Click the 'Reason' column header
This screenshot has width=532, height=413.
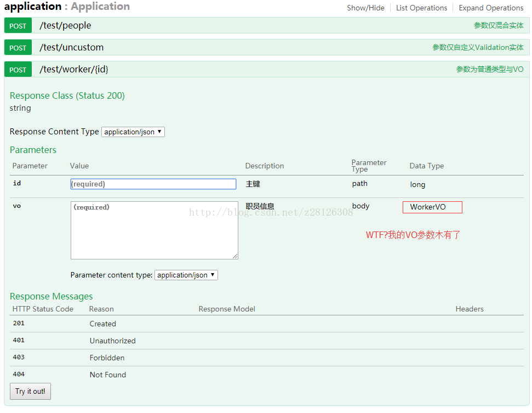coord(101,309)
